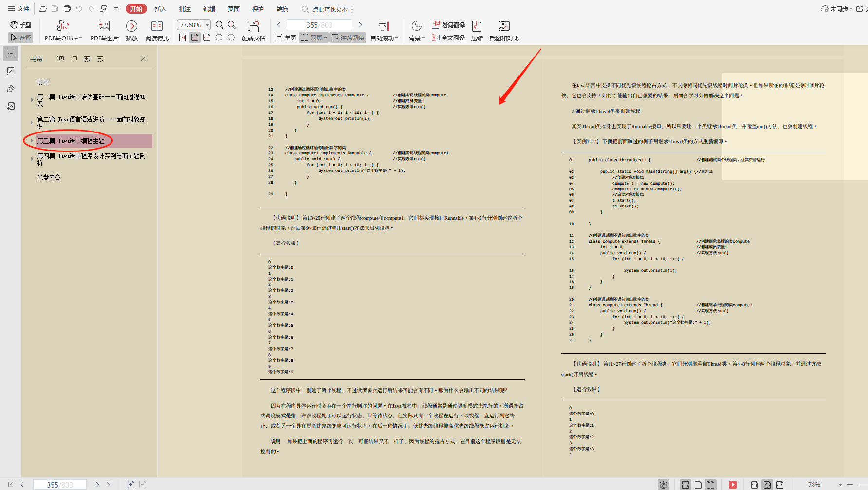Click the 未同步 sync status button
The image size is (868, 490).
point(836,9)
